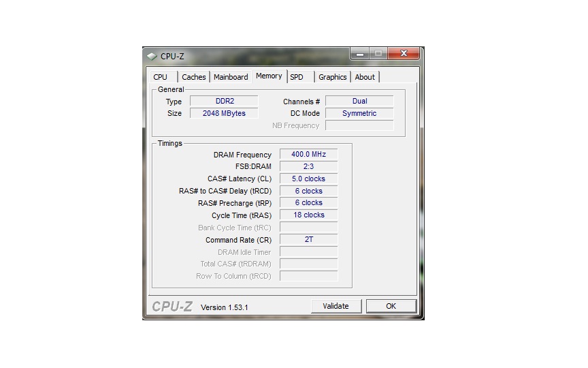The width and height of the screenshot is (588, 368).
Task: Click the empty DRAM Idle Timer field
Action: [308, 251]
